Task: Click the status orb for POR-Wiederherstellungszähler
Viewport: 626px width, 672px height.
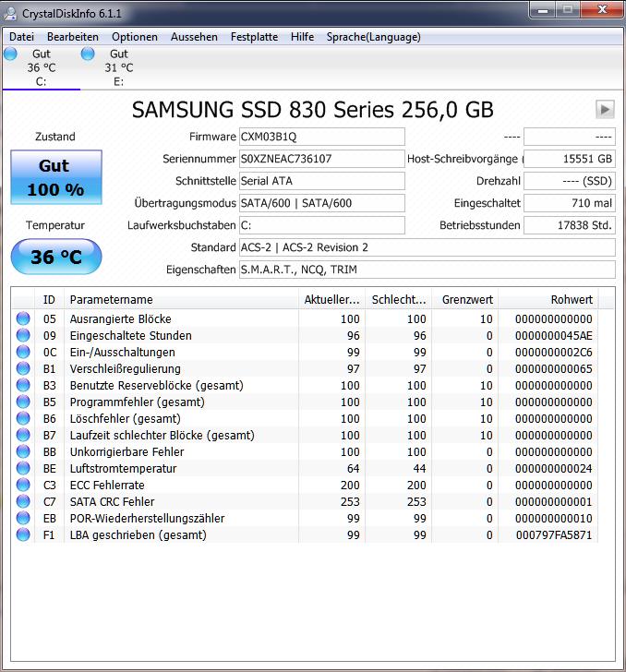Action: click(23, 518)
